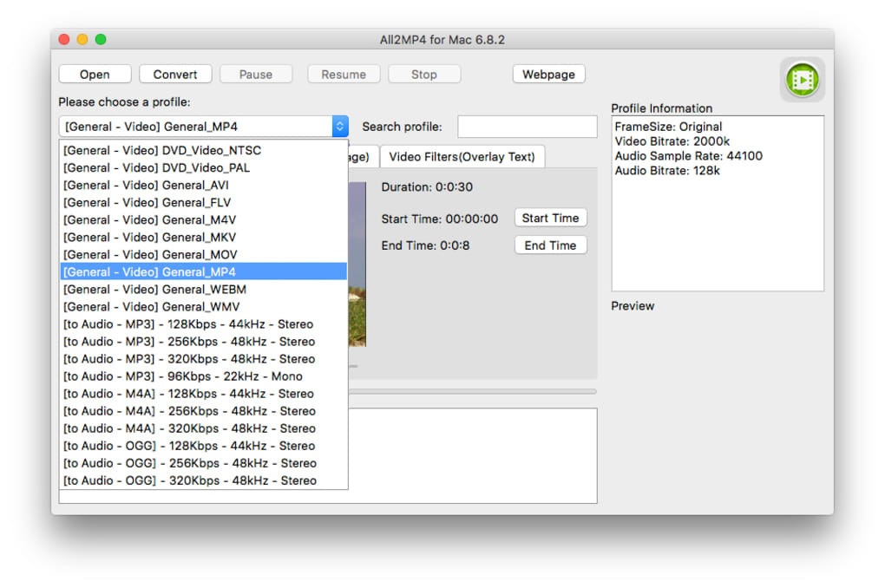Viewport: 885px width, 588px height.
Task: Click 'Audio Bitrate: 128k' text
Action: [667, 171]
